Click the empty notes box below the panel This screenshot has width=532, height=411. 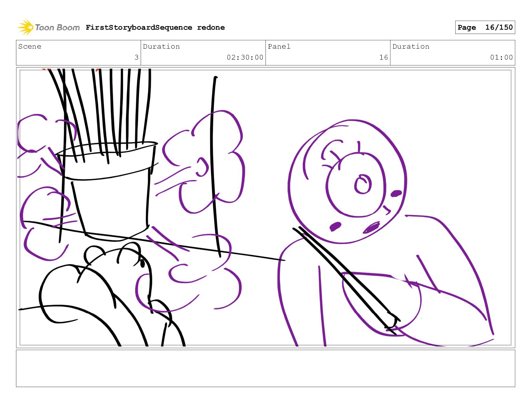(265, 368)
